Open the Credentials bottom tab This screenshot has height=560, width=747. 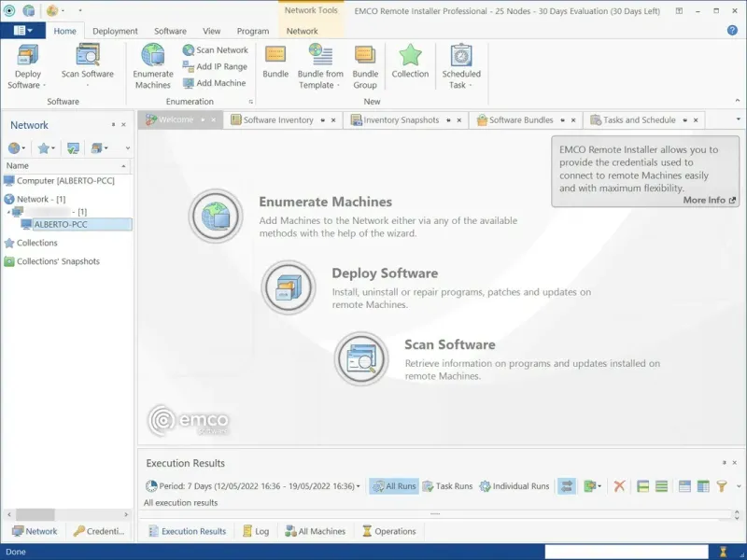point(100,531)
